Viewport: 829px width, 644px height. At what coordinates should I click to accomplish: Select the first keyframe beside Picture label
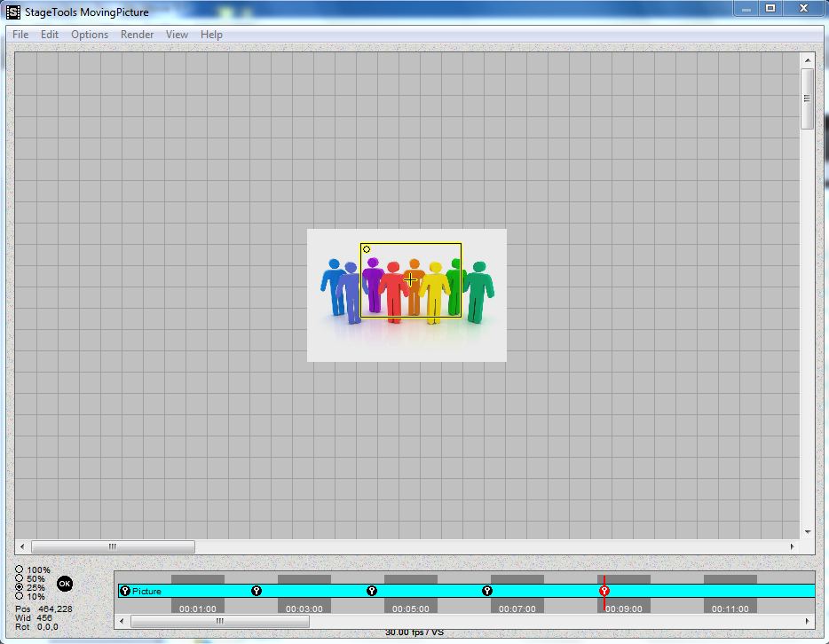click(x=125, y=591)
